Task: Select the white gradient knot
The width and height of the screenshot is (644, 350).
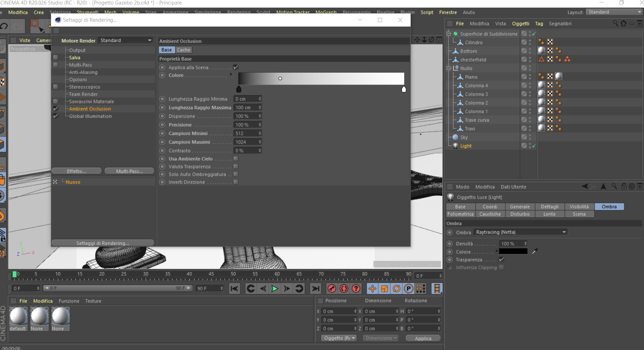Action: coord(404,89)
